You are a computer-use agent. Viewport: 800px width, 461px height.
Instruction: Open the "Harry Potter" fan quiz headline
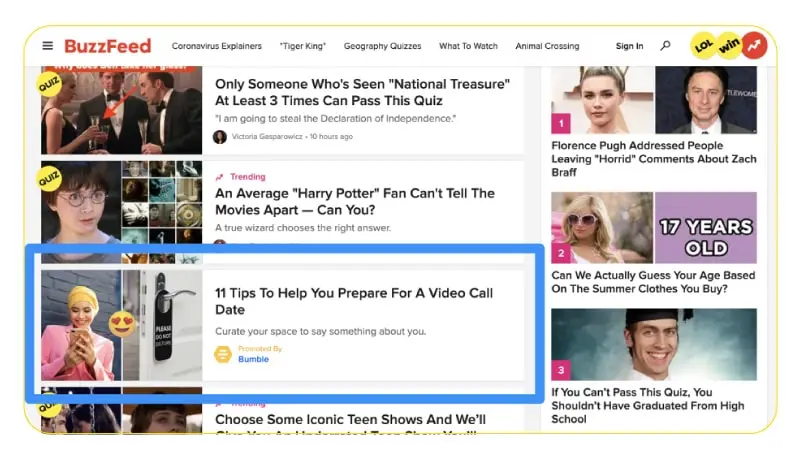[355, 201]
